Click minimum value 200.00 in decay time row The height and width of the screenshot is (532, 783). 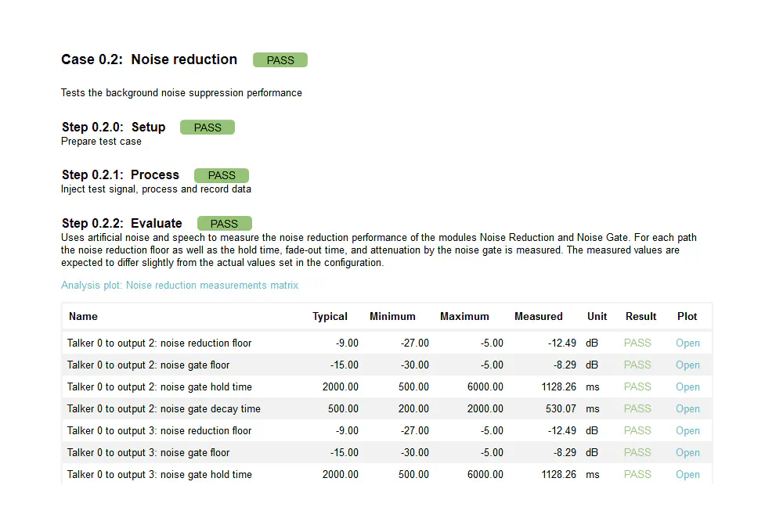413,408
